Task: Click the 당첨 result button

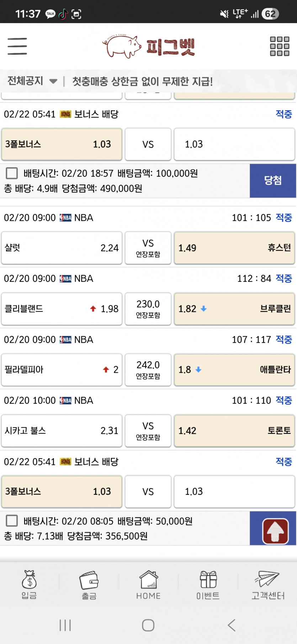Action: click(273, 180)
